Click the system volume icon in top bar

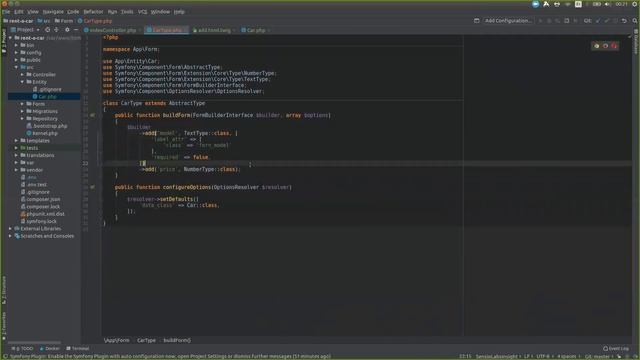click(607, 4)
